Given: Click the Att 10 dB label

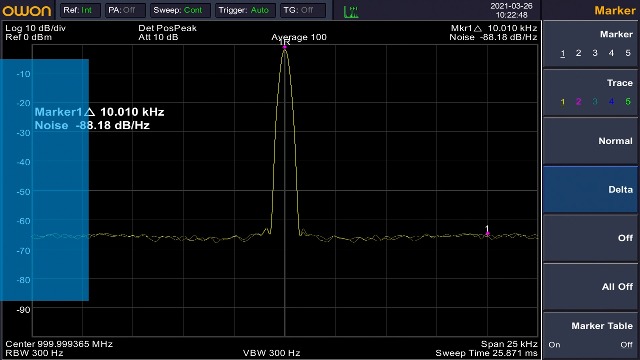Looking at the screenshot, I should point(158,37).
